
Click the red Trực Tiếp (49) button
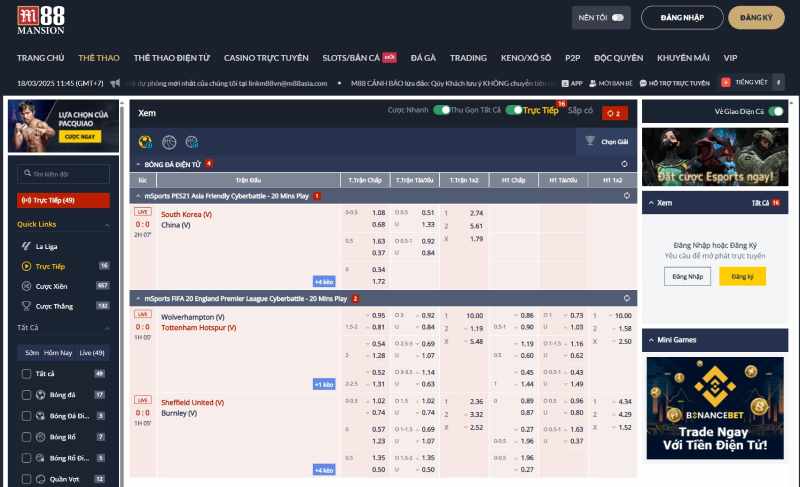click(x=63, y=200)
